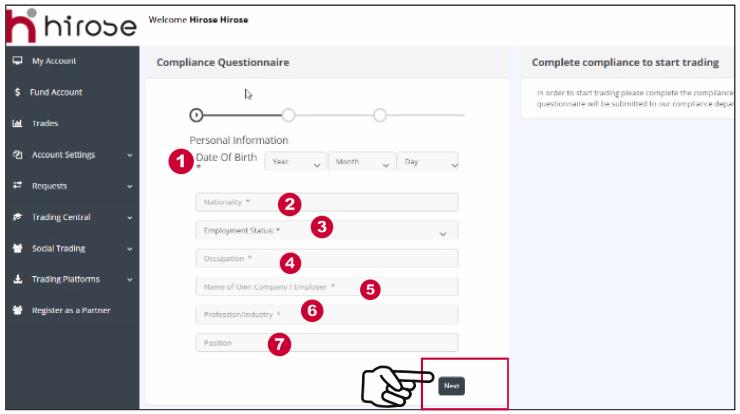Click the Fund Account dollar icon

(x=17, y=92)
